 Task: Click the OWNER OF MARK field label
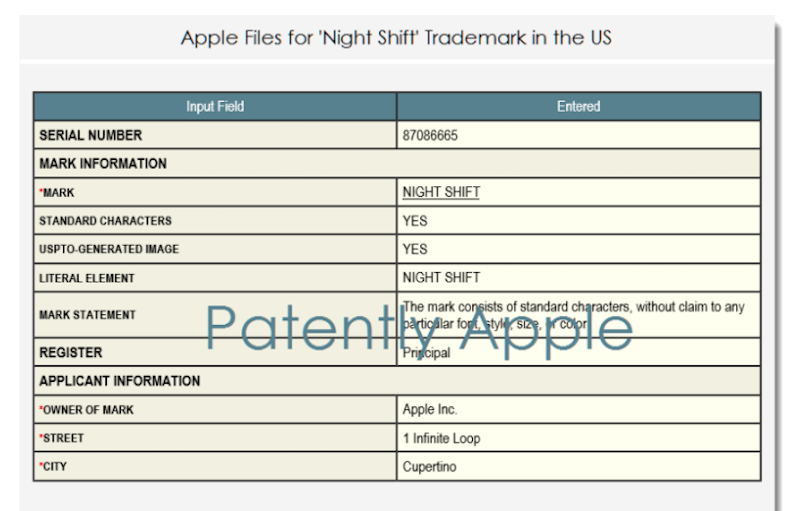(87, 409)
